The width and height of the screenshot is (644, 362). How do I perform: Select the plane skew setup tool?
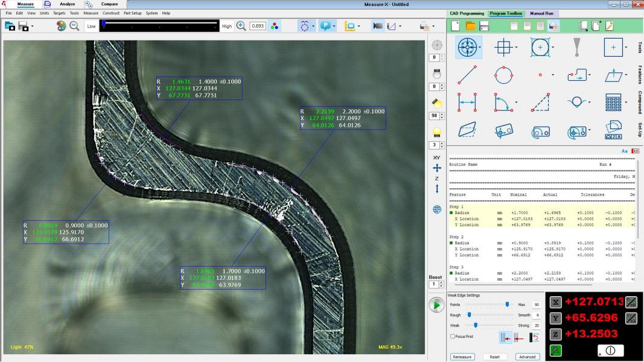click(x=467, y=130)
